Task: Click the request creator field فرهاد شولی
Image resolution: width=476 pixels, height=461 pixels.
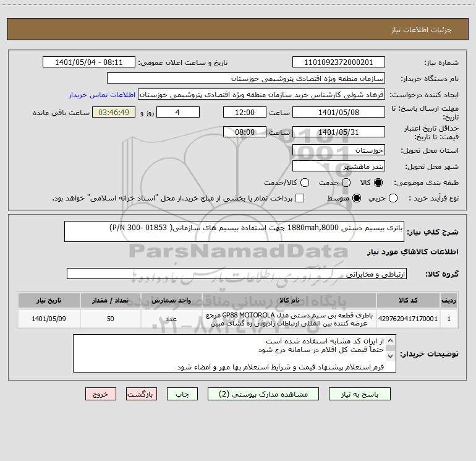Action: (261, 95)
